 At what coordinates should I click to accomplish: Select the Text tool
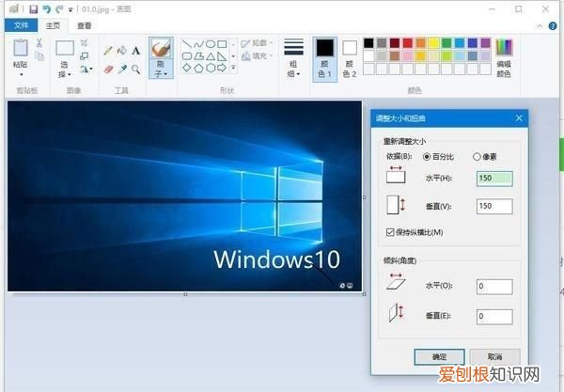click(135, 51)
